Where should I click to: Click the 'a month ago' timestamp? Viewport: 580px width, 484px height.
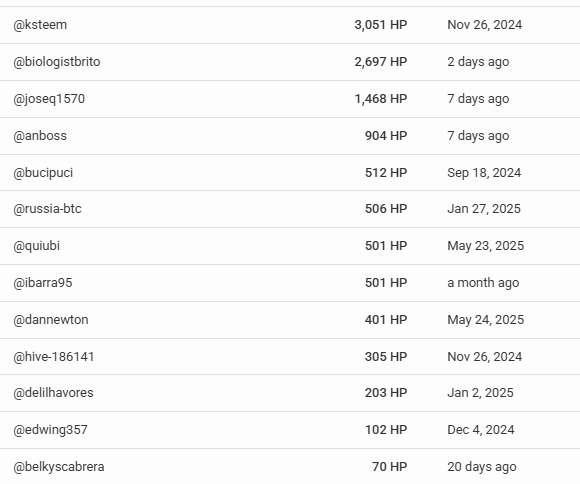coord(483,283)
